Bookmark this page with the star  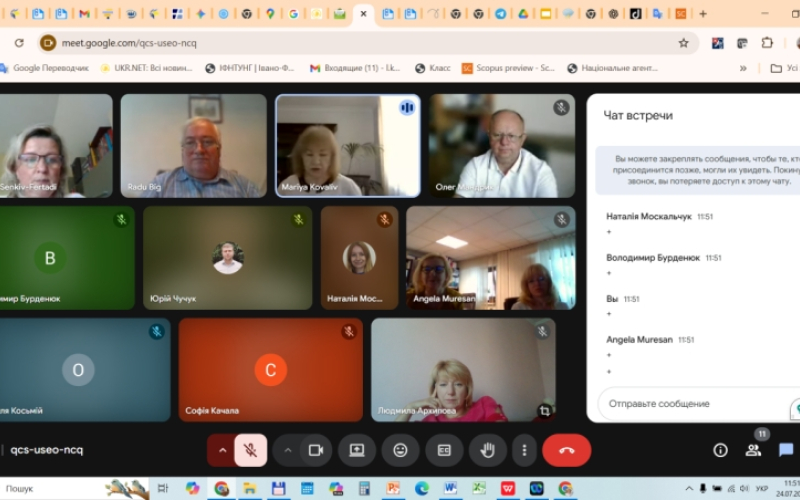tap(684, 43)
